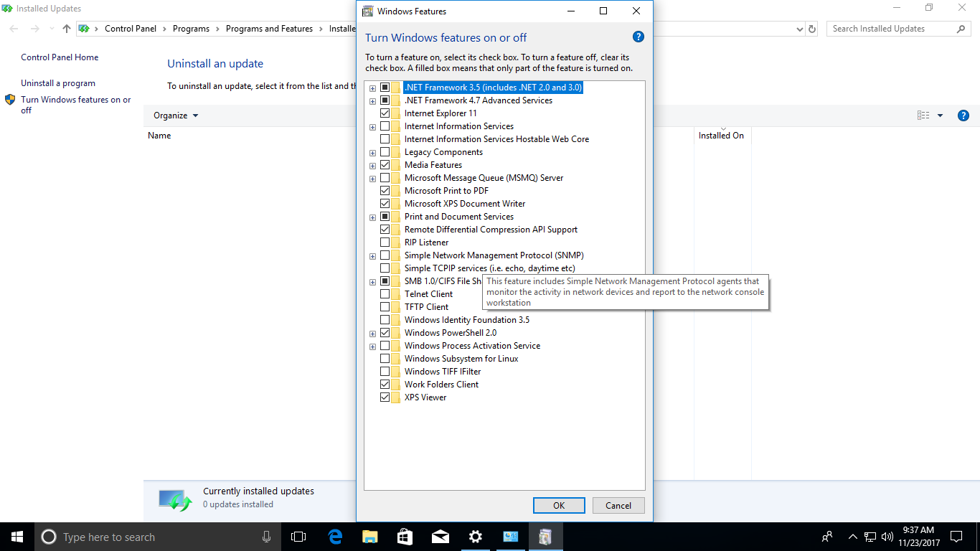Click the folder icon beside XPS Viewer
This screenshot has width=980, height=551.
pyautogui.click(x=396, y=397)
